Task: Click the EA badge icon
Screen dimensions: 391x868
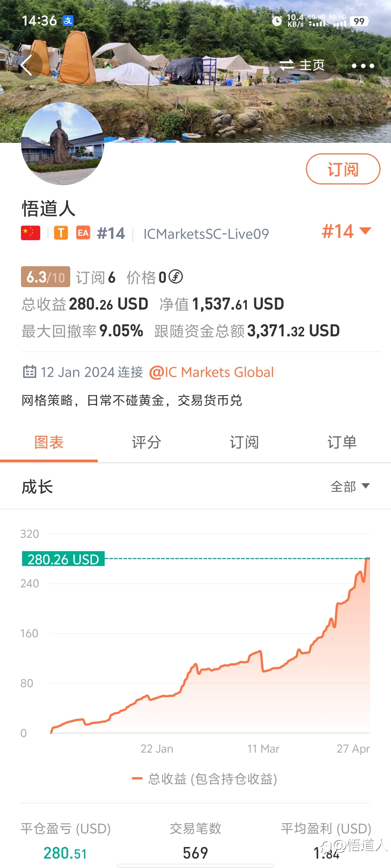Action: click(83, 233)
